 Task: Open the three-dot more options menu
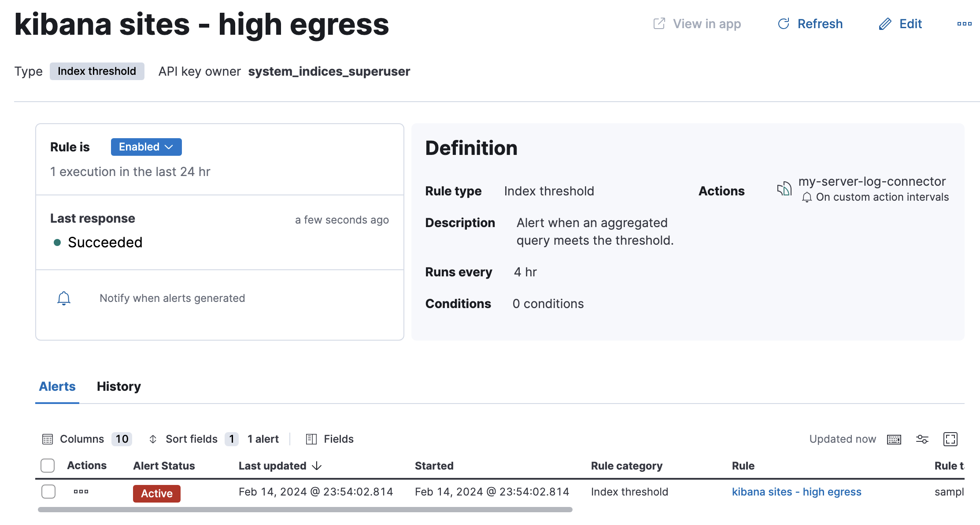(x=964, y=24)
